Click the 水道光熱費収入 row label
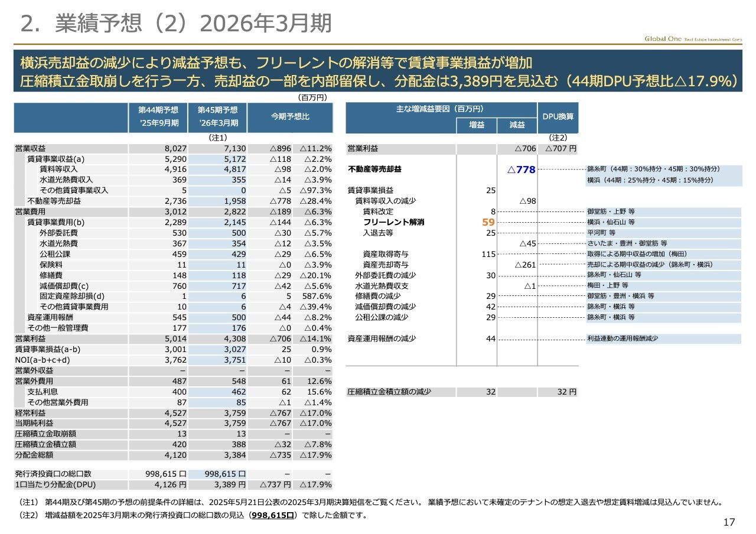 point(66,180)
